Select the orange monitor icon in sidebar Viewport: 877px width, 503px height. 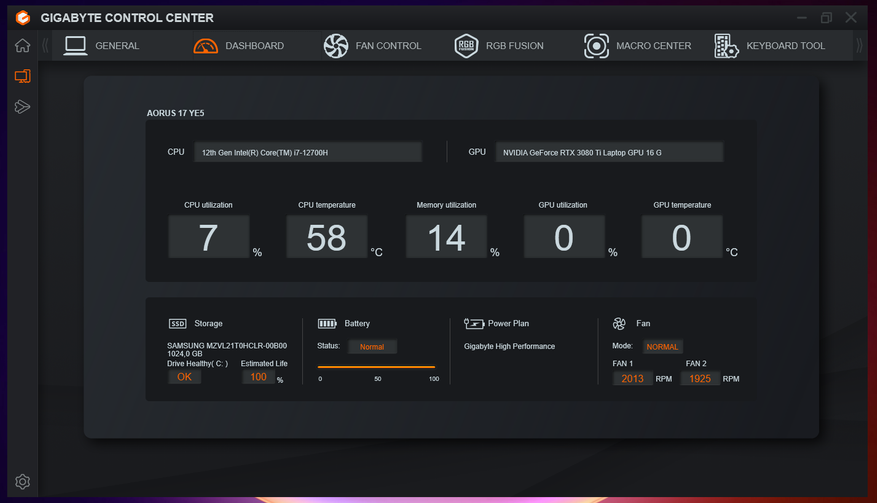[22, 77]
